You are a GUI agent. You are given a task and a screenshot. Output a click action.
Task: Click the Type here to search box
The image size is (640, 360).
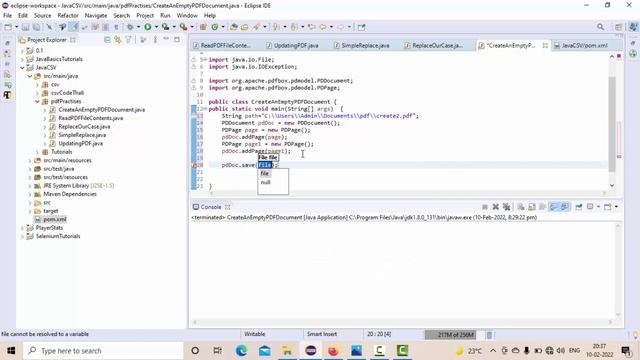tap(104, 351)
